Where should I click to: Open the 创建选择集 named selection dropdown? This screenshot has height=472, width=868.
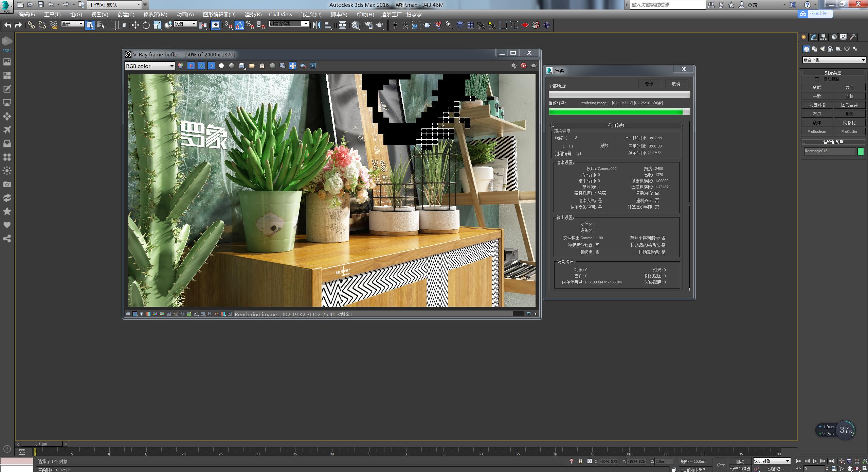tap(289, 24)
